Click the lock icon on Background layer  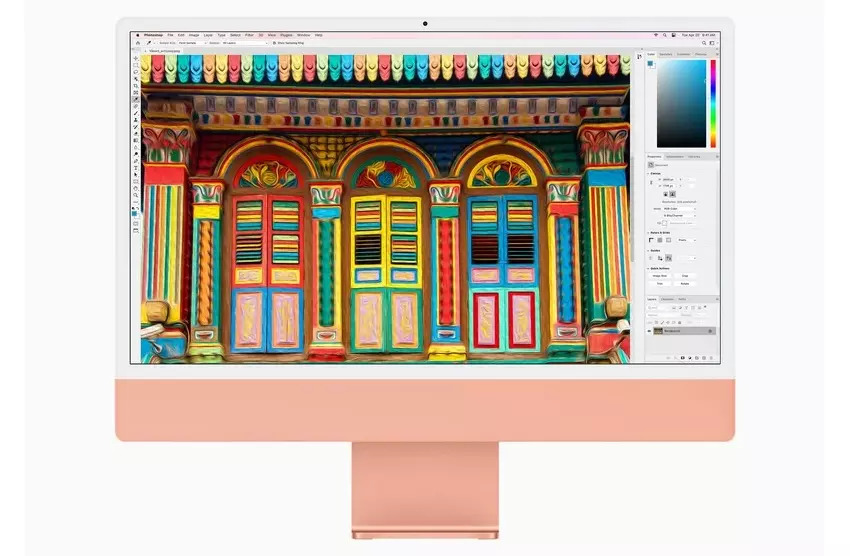(711, 330)
